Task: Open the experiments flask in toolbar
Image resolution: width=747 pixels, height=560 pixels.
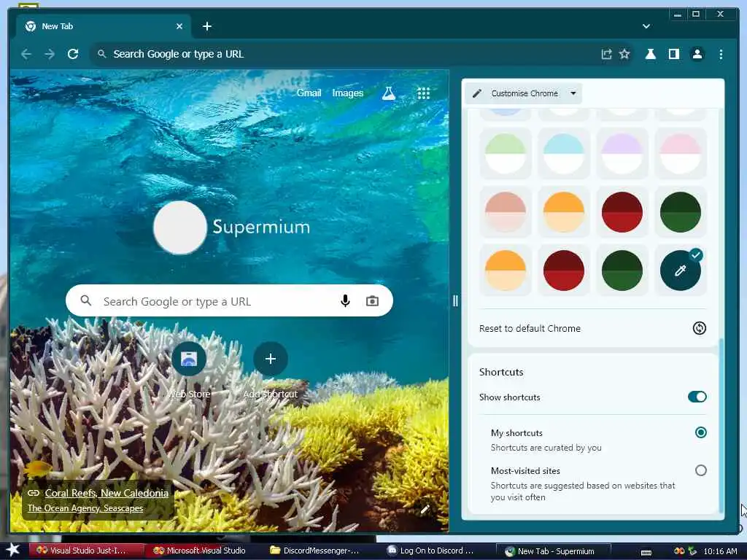Action: click(650, 54)
